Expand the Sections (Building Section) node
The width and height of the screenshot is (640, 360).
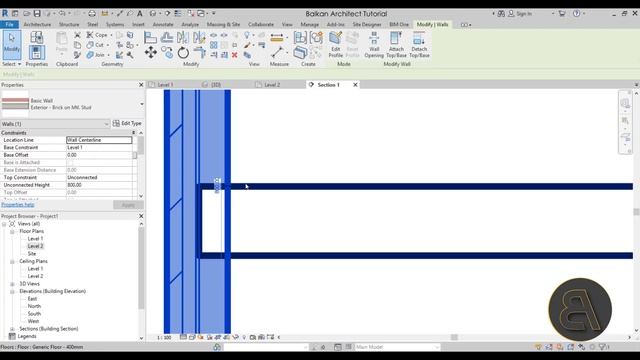point(12,329)
